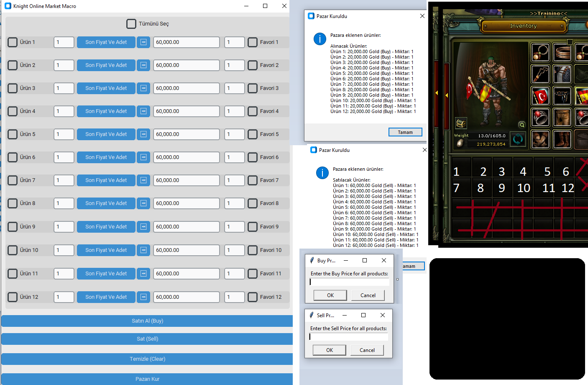Click the arrow icon button in Ürün 12 row
Viewport: 588px width, 385px height.
pyautogui.click(x=143, y=297)
